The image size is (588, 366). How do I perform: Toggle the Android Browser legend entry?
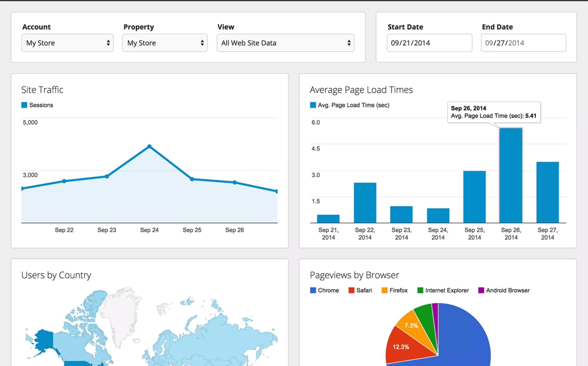click(504, 290)
